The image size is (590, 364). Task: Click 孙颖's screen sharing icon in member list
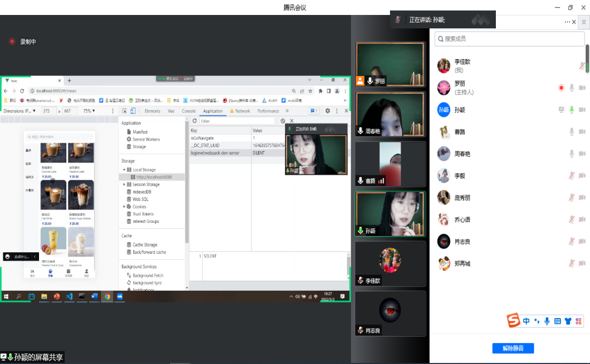tap(561, 110)
